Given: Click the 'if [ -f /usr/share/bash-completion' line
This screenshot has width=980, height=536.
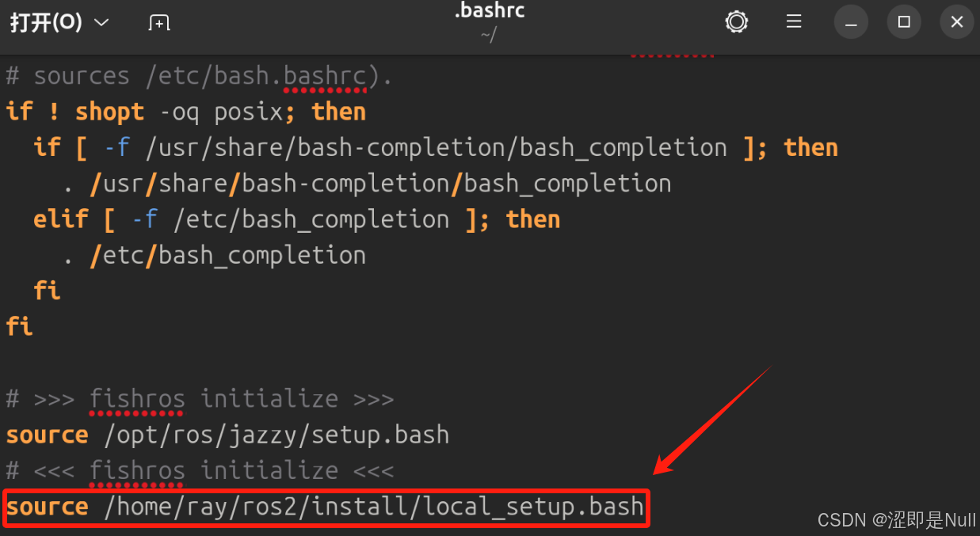Looking at the screenshot, I should coord(435,147).
